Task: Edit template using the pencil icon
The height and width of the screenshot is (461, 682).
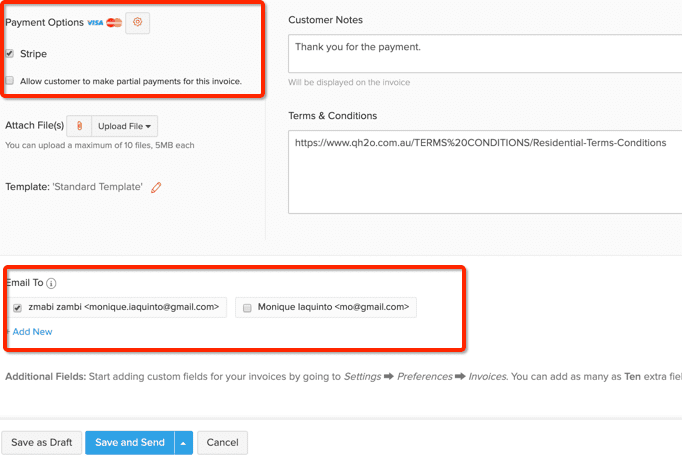Action: (156, 187)
